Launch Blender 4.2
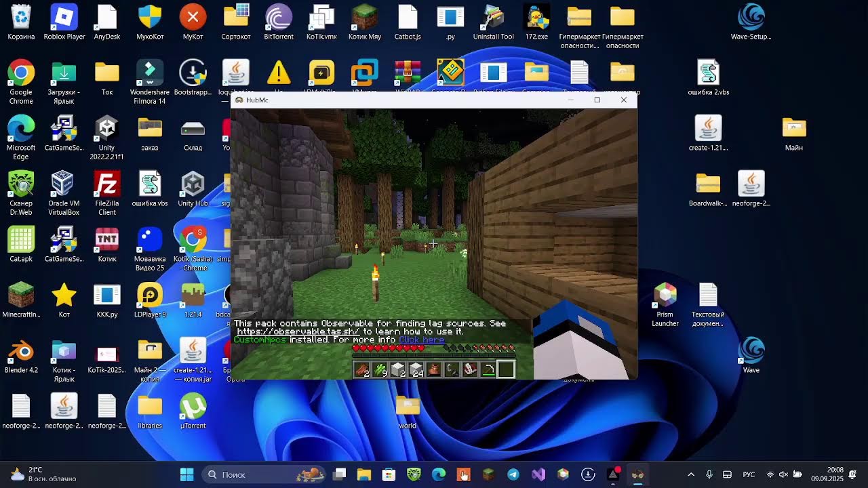 tap(21, 356)
